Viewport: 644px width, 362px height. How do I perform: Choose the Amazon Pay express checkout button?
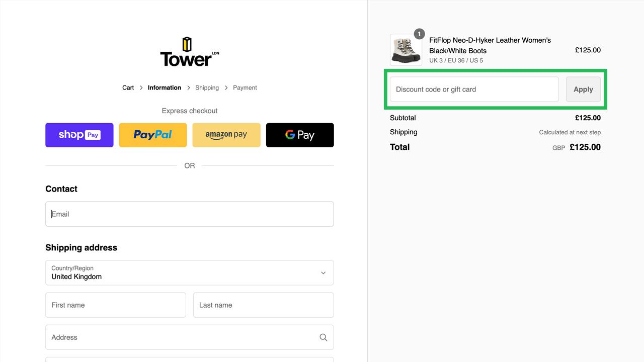tap(226, 135)
